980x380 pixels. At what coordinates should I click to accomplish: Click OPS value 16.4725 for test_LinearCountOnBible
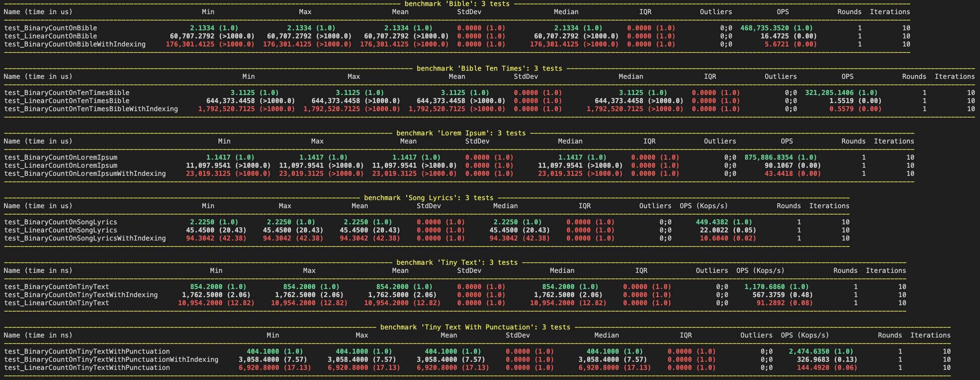pos(775,36)
